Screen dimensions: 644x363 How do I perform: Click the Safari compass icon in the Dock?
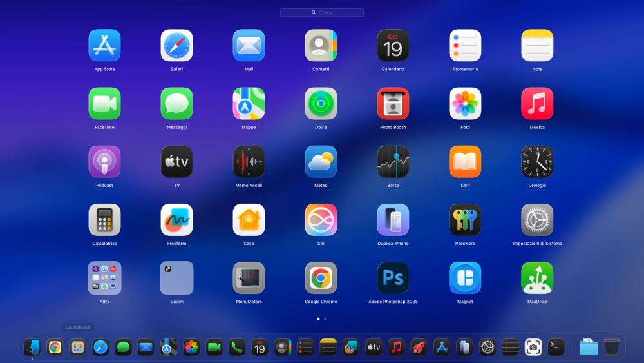point(100,348)
